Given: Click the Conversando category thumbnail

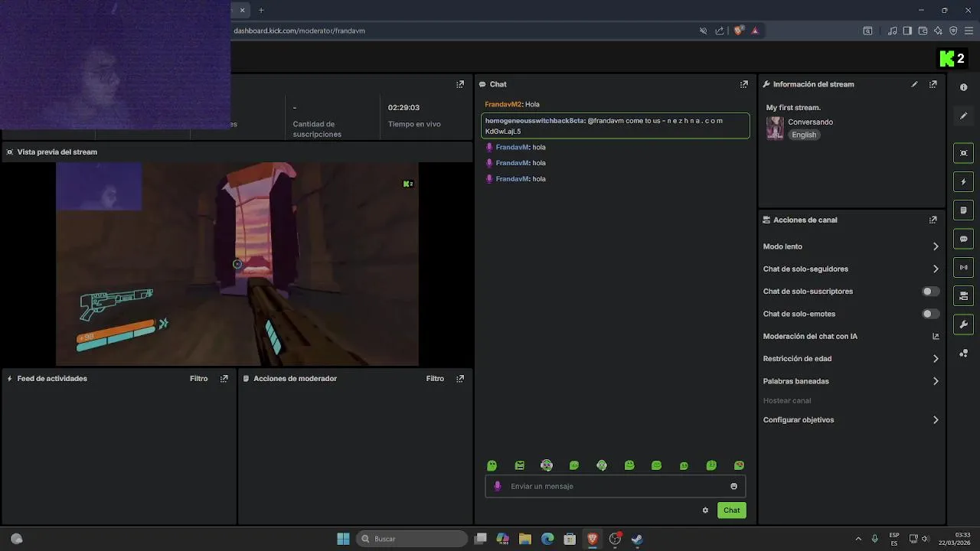Looking at the screenshot, I should 775,128.
